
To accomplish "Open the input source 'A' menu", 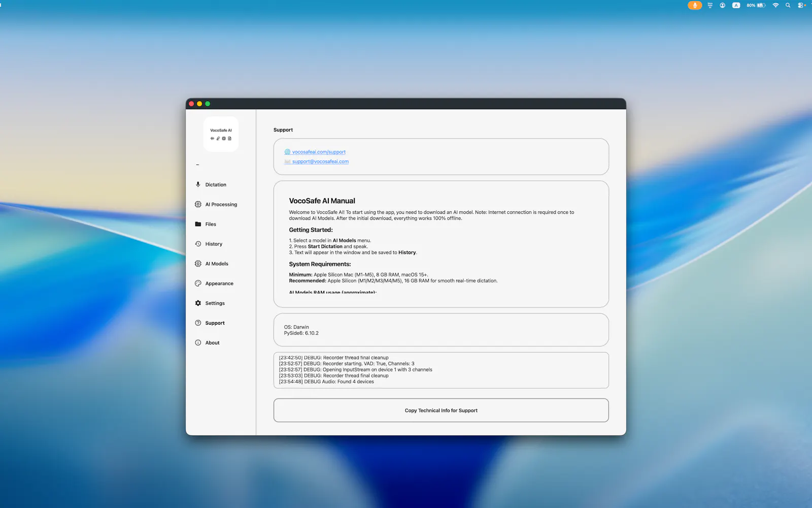I will tap(736, 5).
